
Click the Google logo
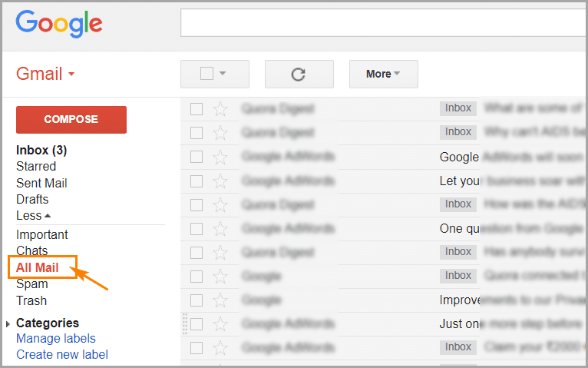(59, 23)
